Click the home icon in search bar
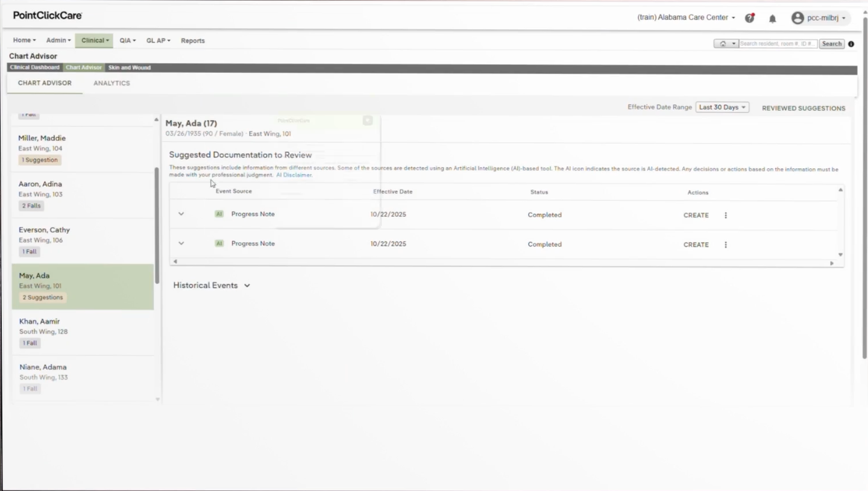The height and width of the screenshot is (491, 868). pyautogui.click(x=722, y=44)
